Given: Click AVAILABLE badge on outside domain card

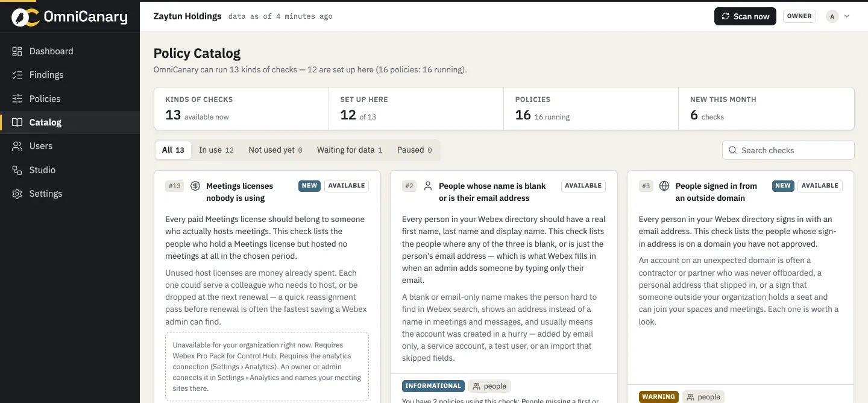Looking at the screenshot, I should tap(820, 186).
